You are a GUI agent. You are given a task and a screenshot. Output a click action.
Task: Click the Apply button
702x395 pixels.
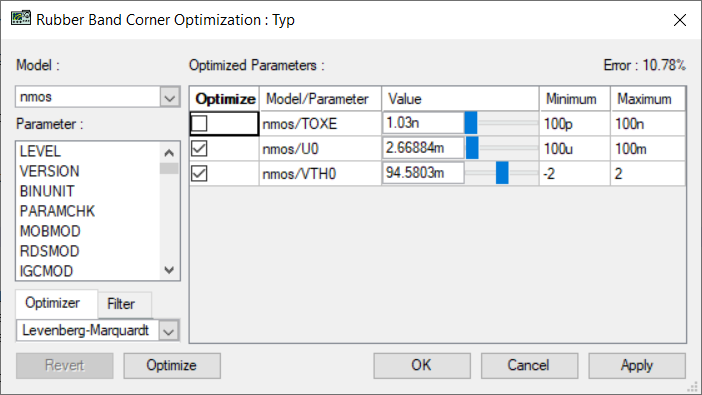coord(637,365)
